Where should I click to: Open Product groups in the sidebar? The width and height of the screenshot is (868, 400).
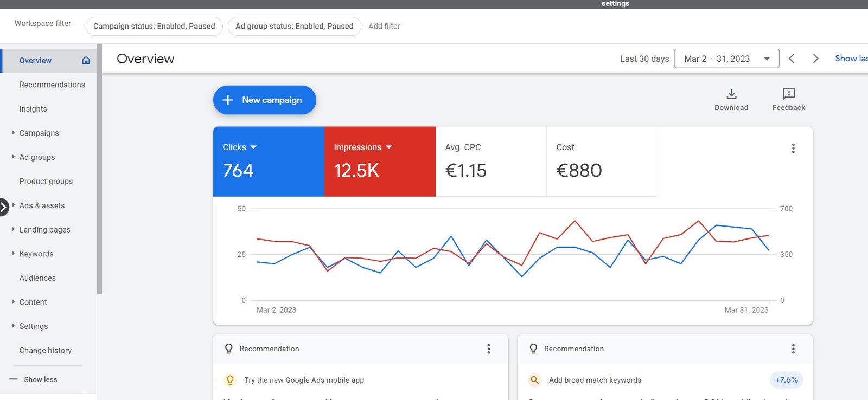(46, 181)
